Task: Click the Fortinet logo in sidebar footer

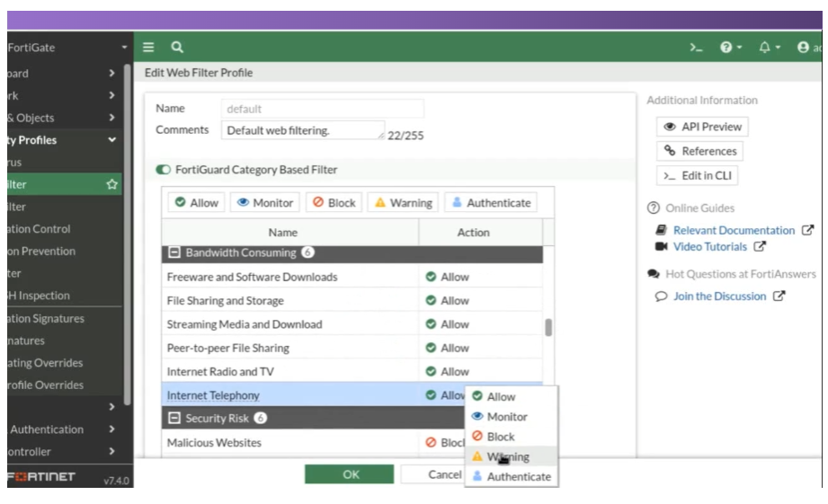Action: tap(41, 476)
